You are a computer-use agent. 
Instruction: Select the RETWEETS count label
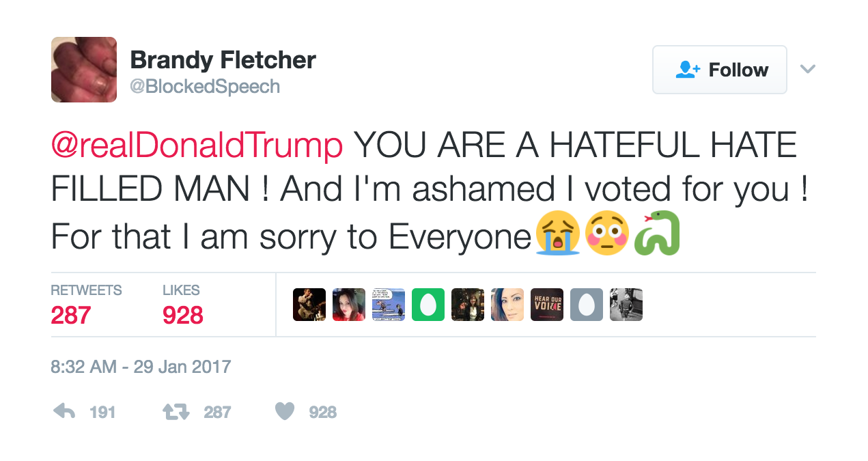(x=87, y=290)
